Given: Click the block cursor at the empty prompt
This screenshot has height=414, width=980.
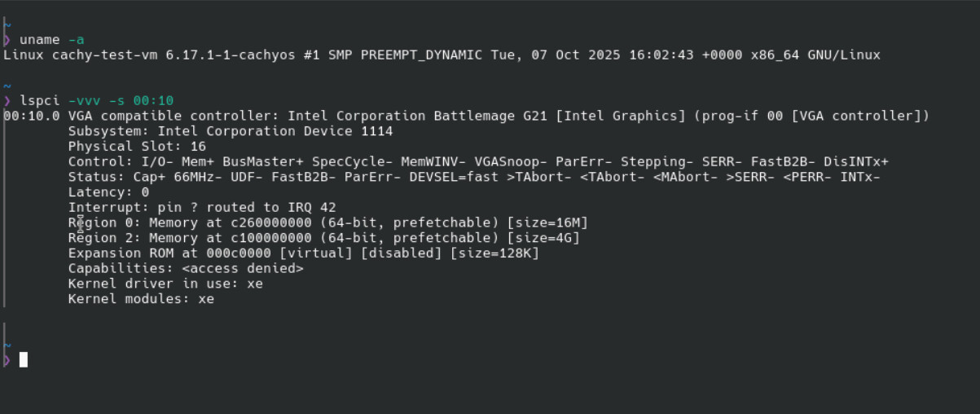Looking at the screenshot, I should click(x=24, y=359).
